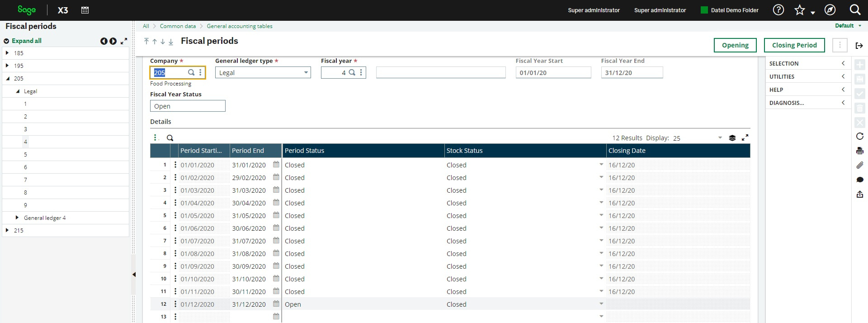Open the compass navigation icon
Viewport: 868px width, 323px height.
(x=830, y=10)
